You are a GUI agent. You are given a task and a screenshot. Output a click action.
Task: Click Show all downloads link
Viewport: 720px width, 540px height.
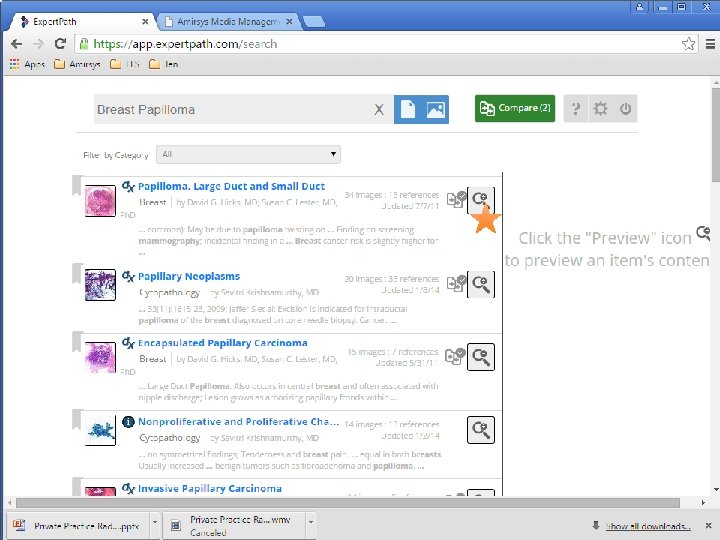pyautogui.click(x=648, y=526)
